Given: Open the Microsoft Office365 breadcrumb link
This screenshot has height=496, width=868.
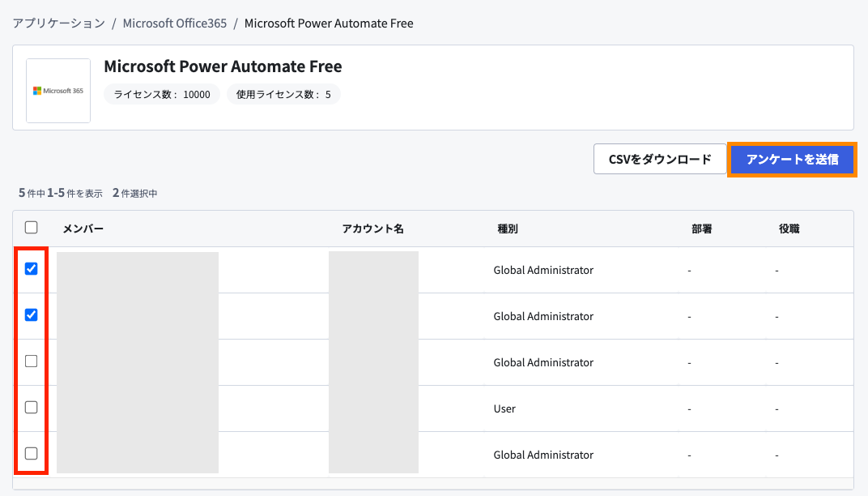Looking at the screenshot, I should pos(174,24).
